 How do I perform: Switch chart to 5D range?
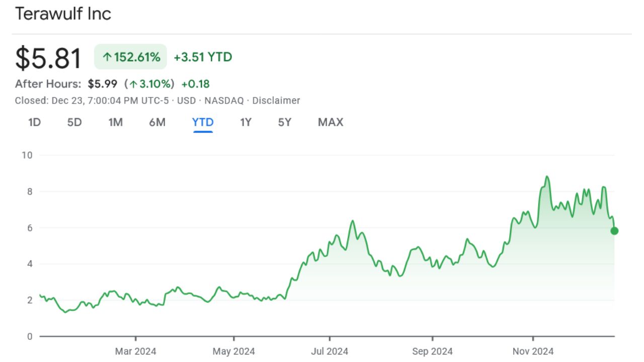pyautogui.click(x=74, y=122)
